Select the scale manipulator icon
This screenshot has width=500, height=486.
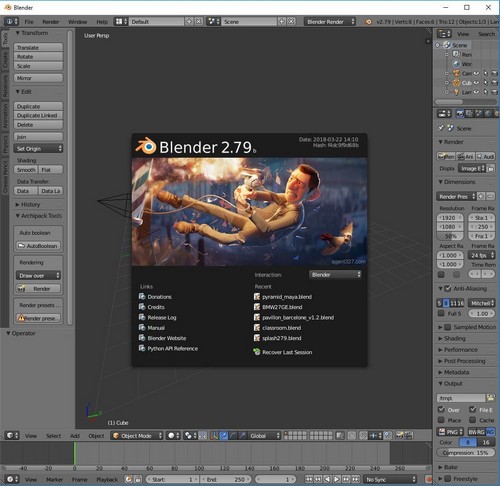242,435
